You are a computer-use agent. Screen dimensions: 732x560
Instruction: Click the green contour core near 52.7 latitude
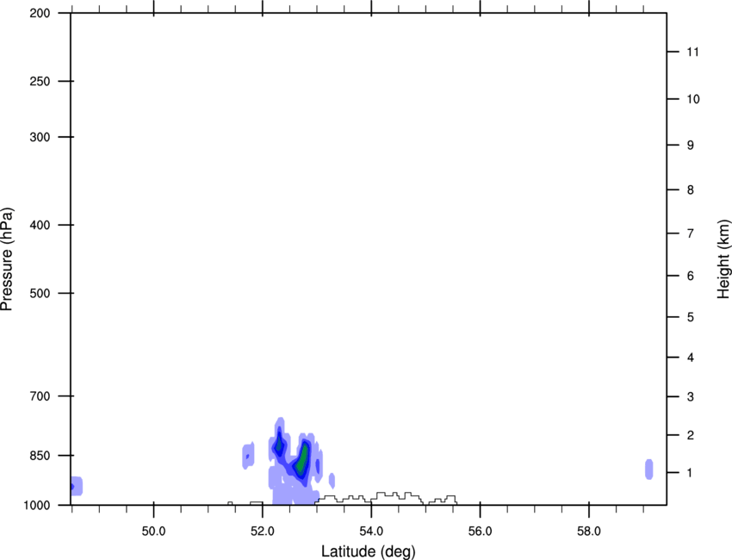tap(302, 458)
